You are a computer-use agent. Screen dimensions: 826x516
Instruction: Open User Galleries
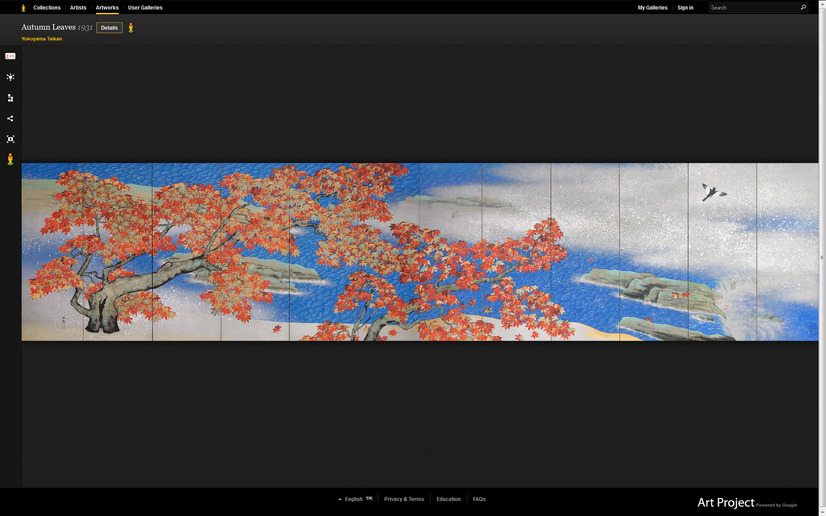click(145, 8)
